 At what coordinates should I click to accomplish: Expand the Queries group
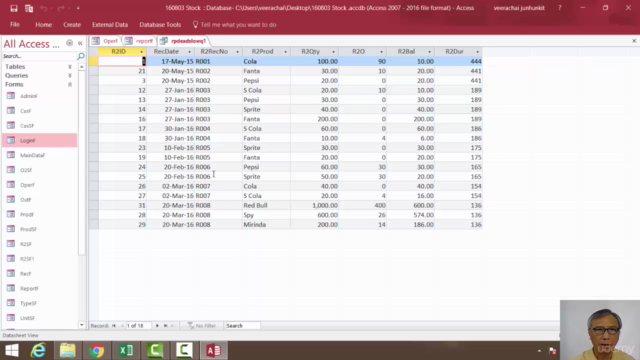click(70, 76)
